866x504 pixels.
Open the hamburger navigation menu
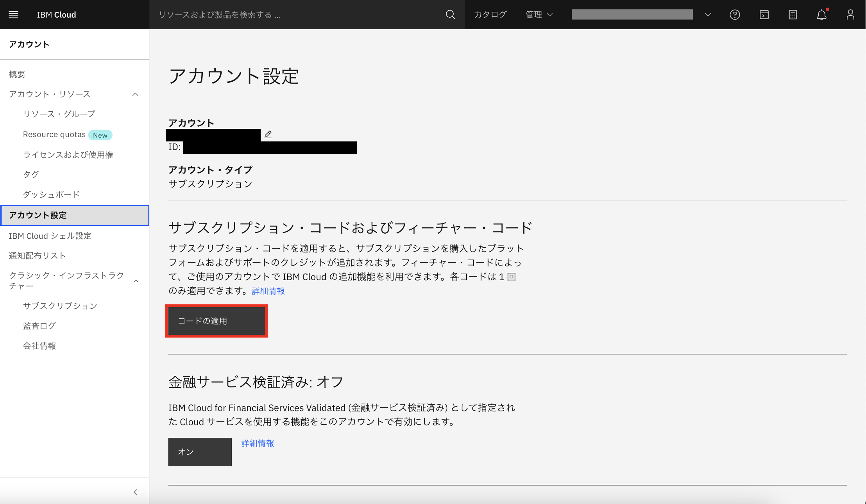coord(14,15)
